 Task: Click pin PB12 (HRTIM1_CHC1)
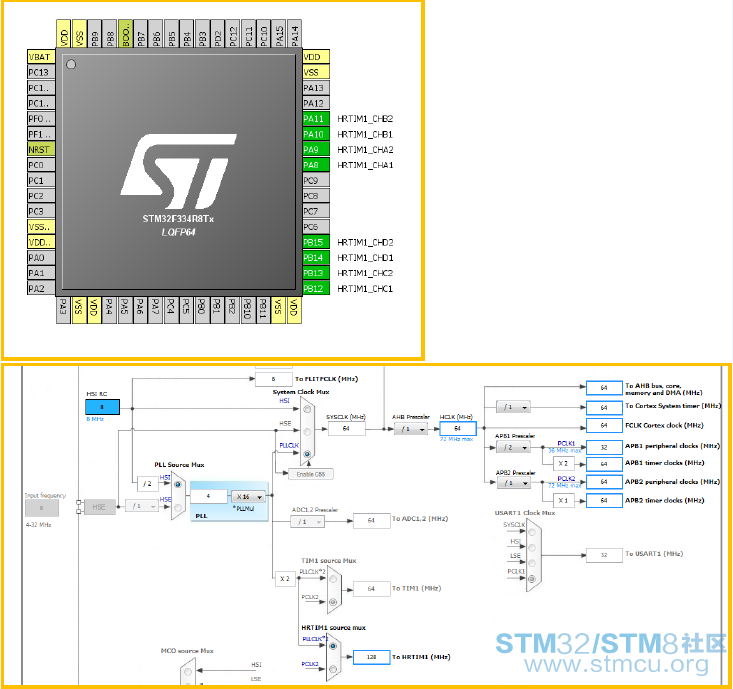pos(316,288)
